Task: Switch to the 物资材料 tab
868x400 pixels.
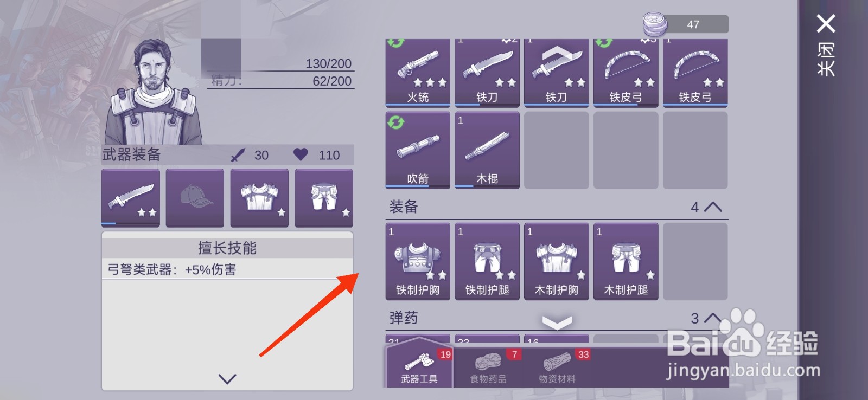Action: (557, 367)
